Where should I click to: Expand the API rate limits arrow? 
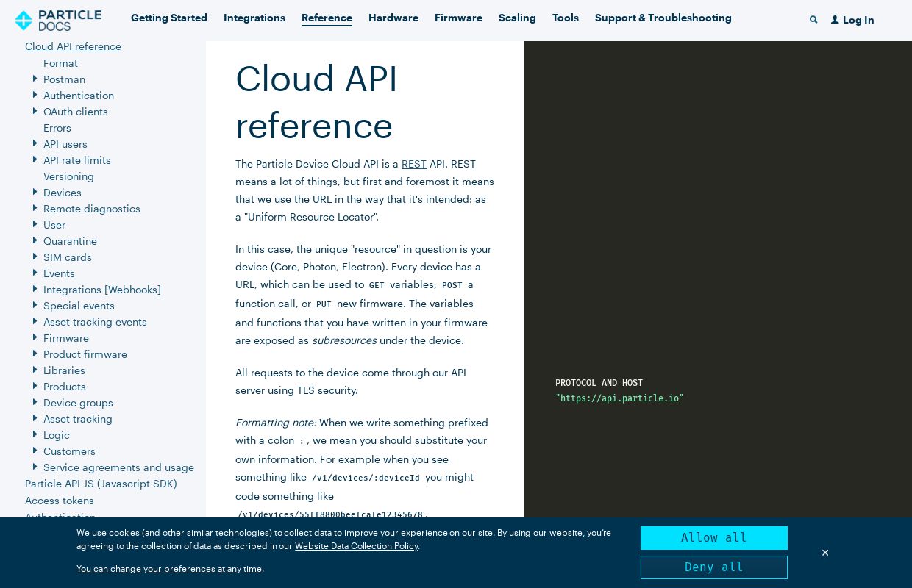[35, 159]
